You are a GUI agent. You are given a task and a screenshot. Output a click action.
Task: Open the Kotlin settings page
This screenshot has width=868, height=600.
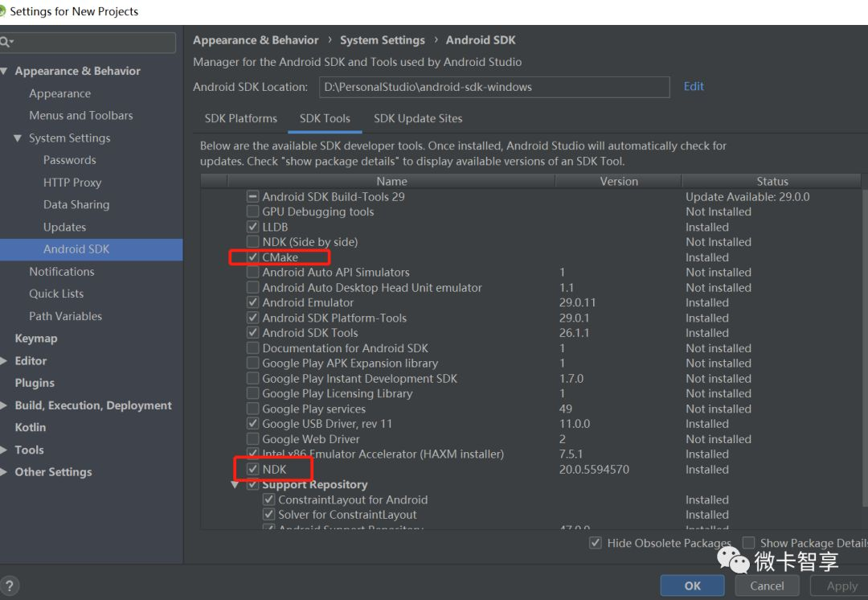pyautogui.click(x=31, y=427)
